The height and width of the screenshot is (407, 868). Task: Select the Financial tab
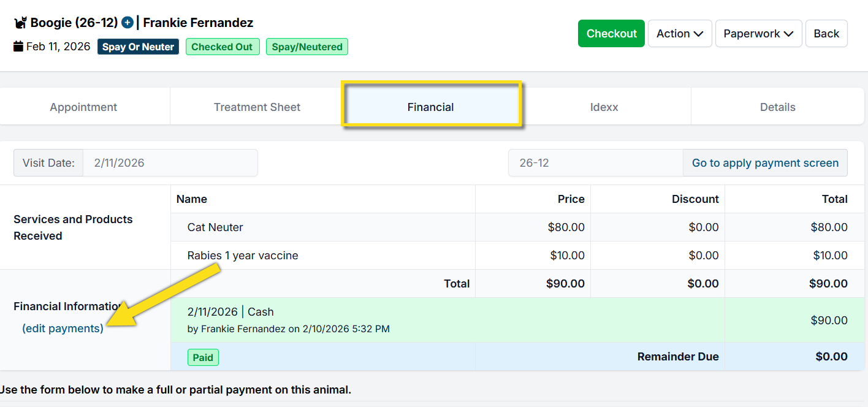tap(431, 107)
